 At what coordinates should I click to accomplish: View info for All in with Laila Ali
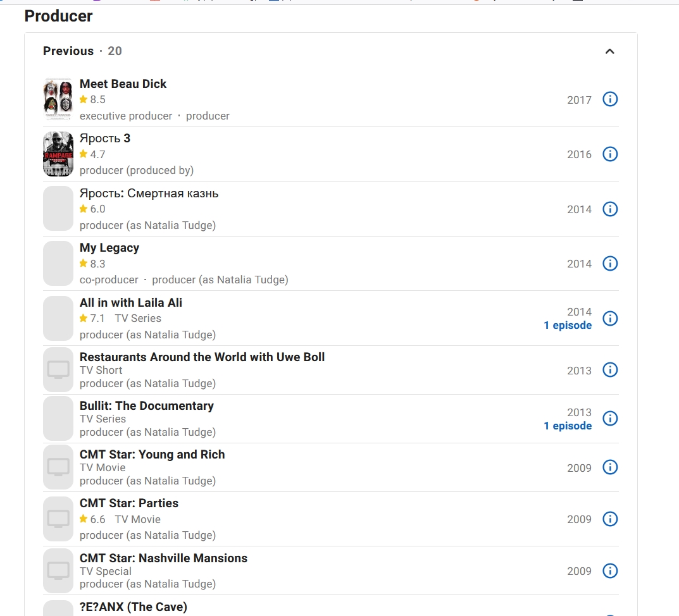pos(610,318)
